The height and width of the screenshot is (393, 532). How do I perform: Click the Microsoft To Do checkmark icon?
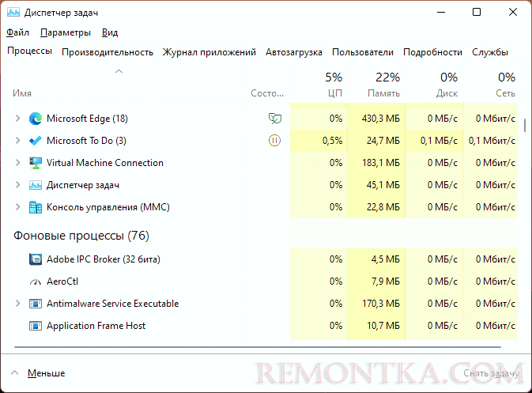pyautogui.click(x=36, y=141)
